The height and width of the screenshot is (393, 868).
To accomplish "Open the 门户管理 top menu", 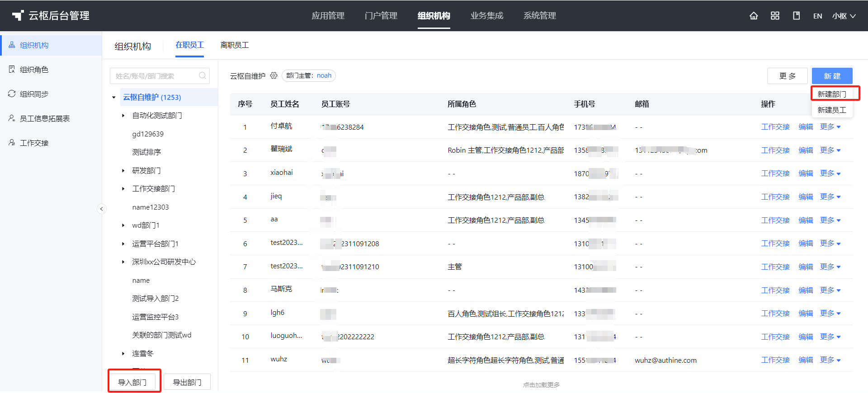I will click(x=381, y=16).
